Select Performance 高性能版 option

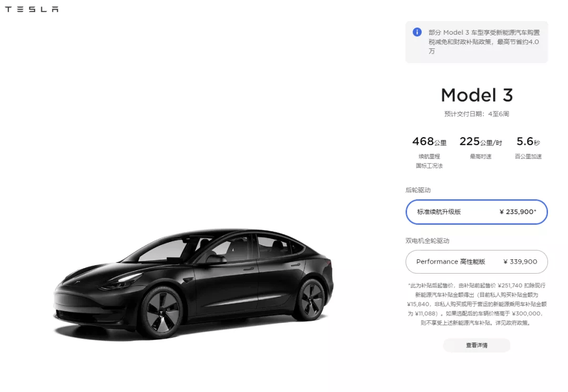pos(476,262)
